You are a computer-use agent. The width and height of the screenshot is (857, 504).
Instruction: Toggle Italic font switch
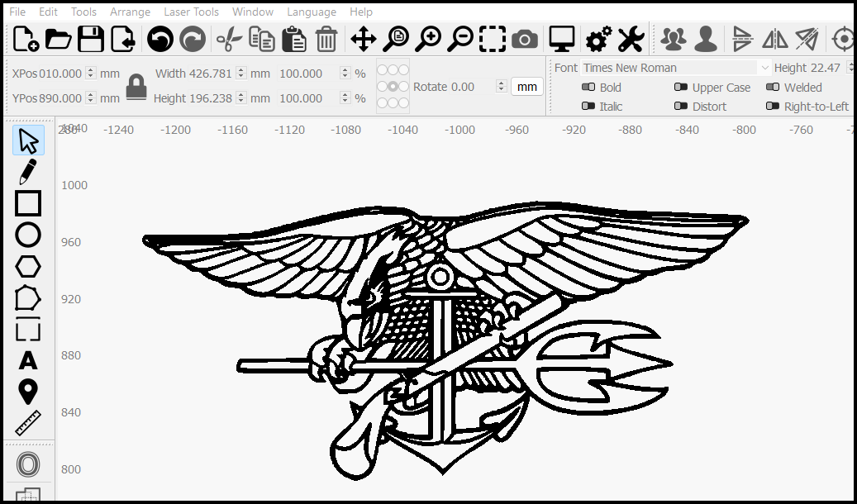pos(588,106)
